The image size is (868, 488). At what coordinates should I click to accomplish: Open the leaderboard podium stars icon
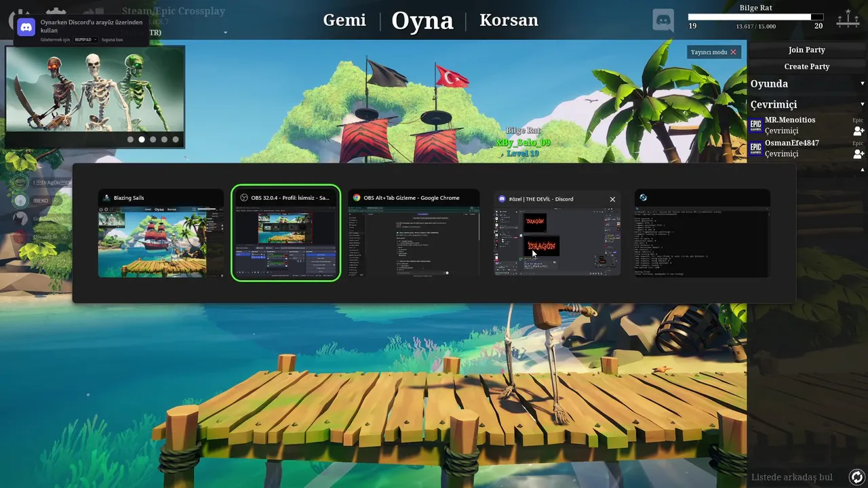[x=848, y=19]
